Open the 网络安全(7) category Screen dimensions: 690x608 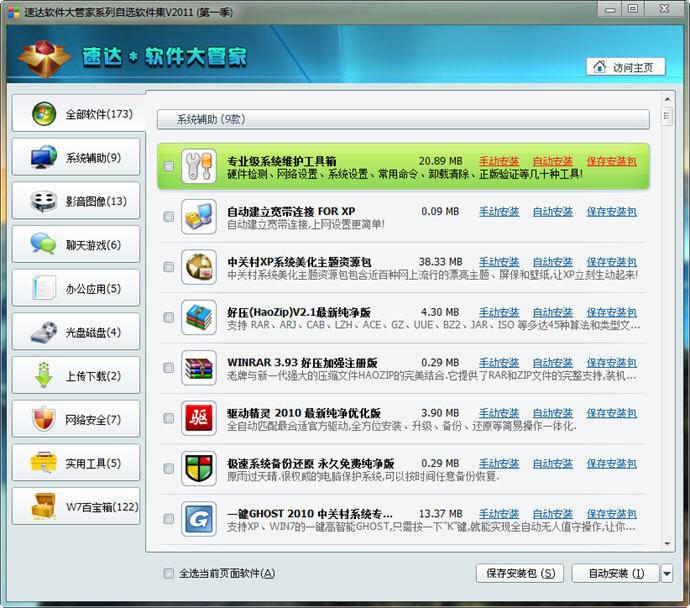(x=76, y=419)
